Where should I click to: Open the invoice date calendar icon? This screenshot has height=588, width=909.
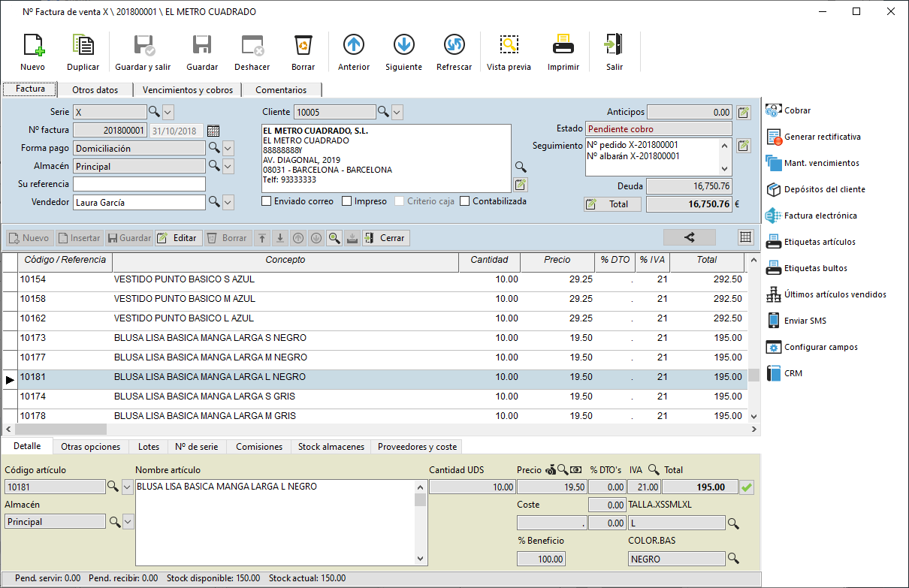tap(213, 130)
